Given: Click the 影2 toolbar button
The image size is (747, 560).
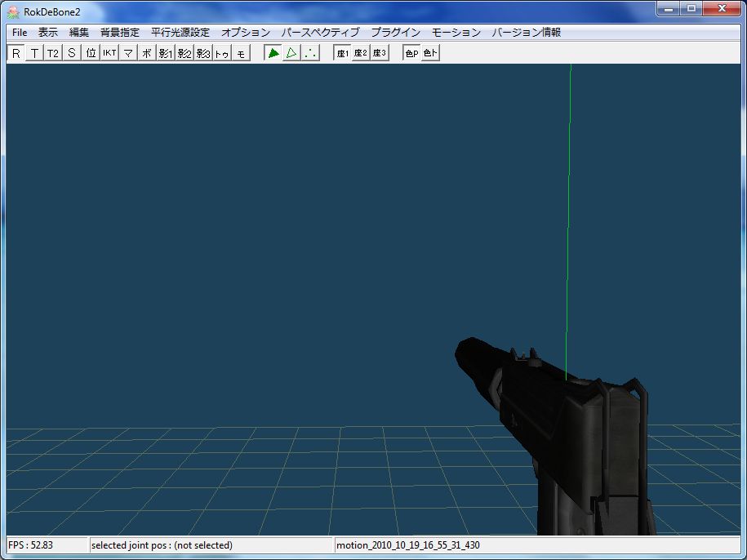Looking at the screenshot, I should [185, 53].
